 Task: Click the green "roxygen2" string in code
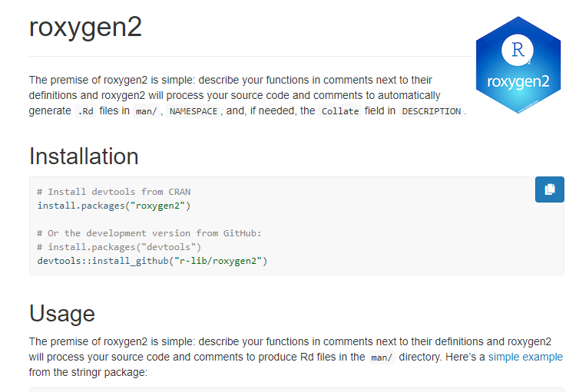click(157, 206)
